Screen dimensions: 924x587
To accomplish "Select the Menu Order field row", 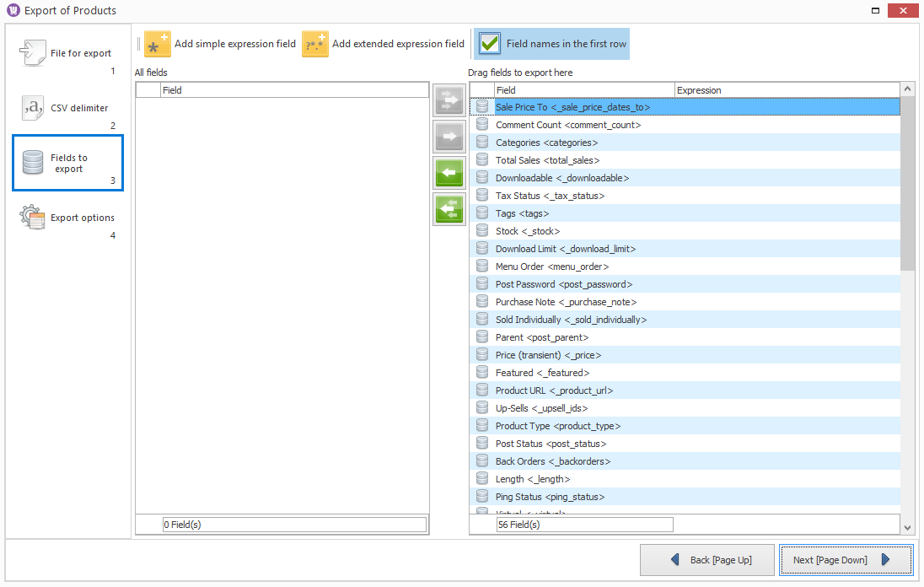I will click(x=685, y=267).
